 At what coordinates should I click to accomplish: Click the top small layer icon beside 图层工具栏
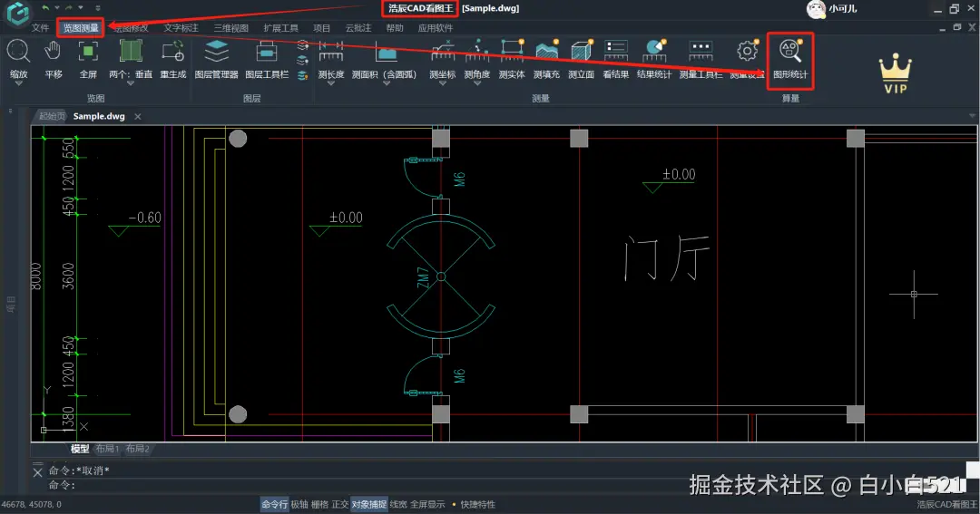[x=302, y=45]
